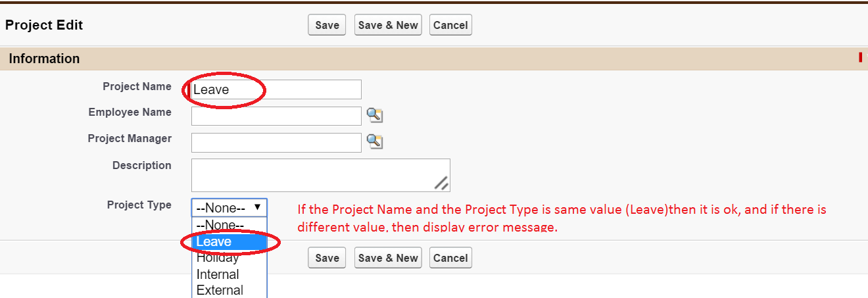Choose Leave from the Project Type list
Screen dimensions: 868x298
tap(214, 242)
